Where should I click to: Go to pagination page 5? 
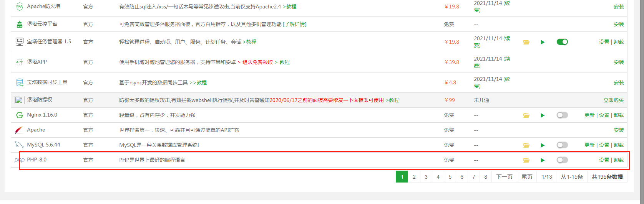pos(450,177)
